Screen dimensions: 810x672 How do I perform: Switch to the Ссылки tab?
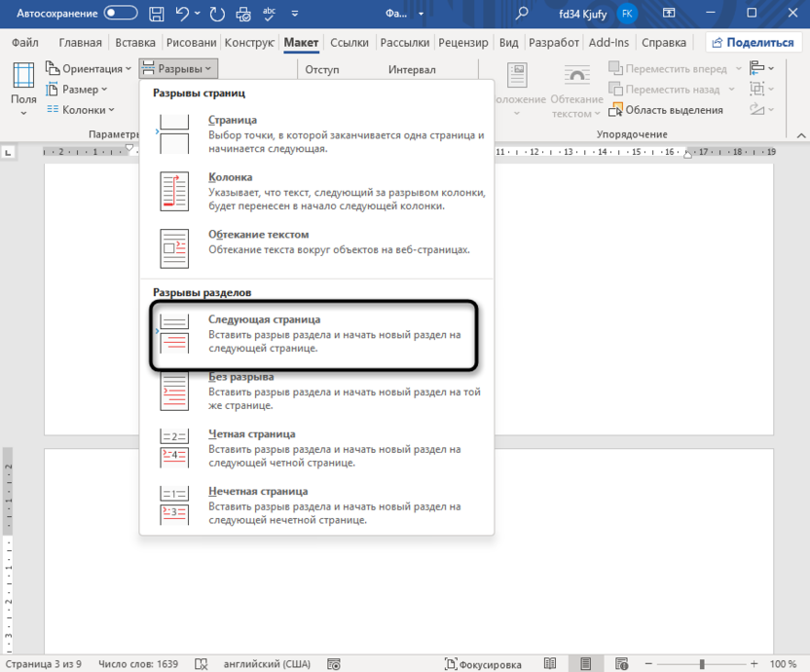tap(349, 43)
